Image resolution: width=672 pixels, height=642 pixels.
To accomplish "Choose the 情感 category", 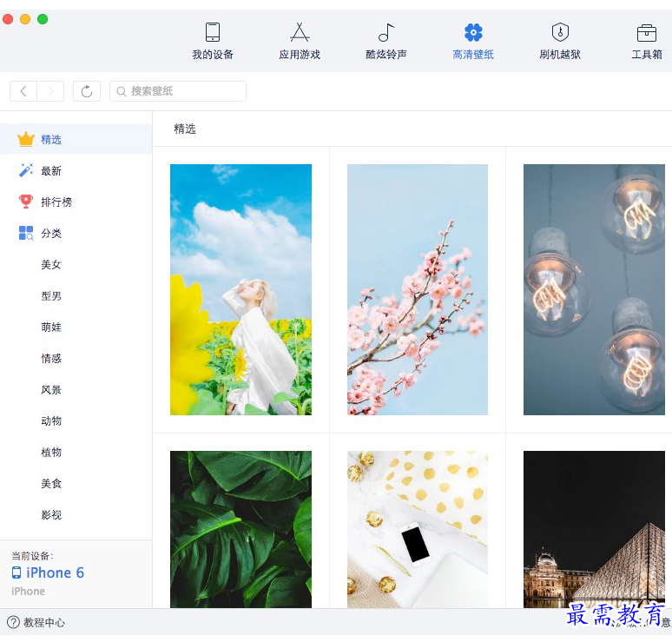I will tap(51, 358).
